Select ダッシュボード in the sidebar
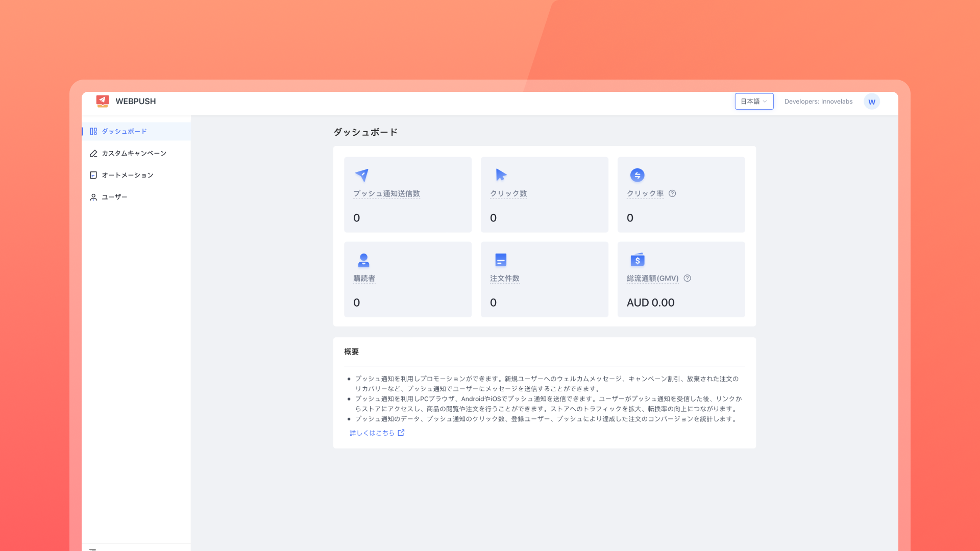This screenshot has height=551, width=980. point(124,132)
